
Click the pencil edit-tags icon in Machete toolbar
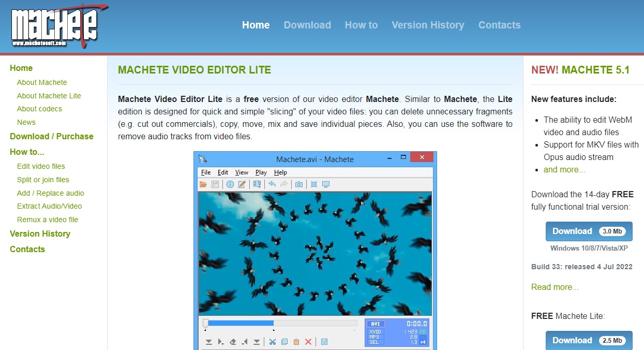click(x=242, y=184)
